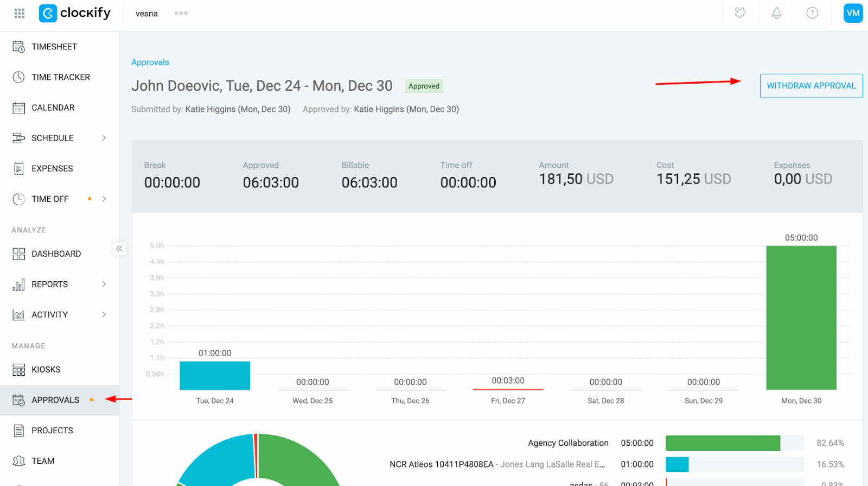Click the 05:00:00 bar label
The height and width of the screenshot is (486, 868).
coord(801,238)
